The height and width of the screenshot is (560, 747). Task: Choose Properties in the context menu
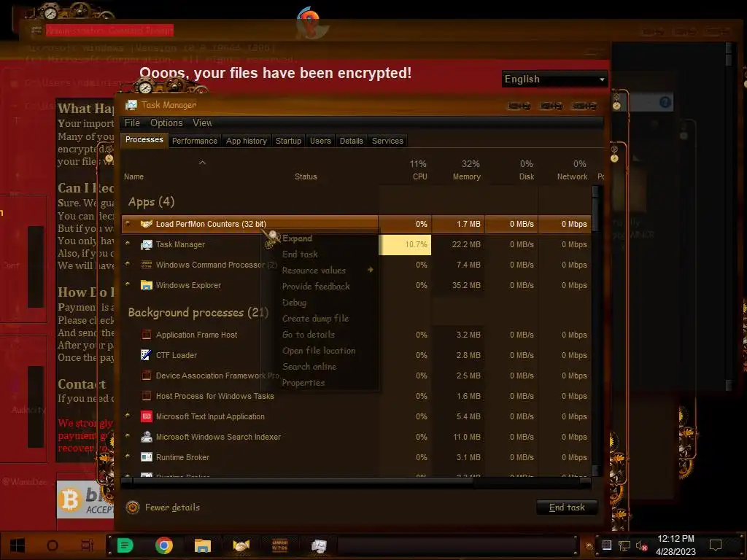tap(303, 383)
